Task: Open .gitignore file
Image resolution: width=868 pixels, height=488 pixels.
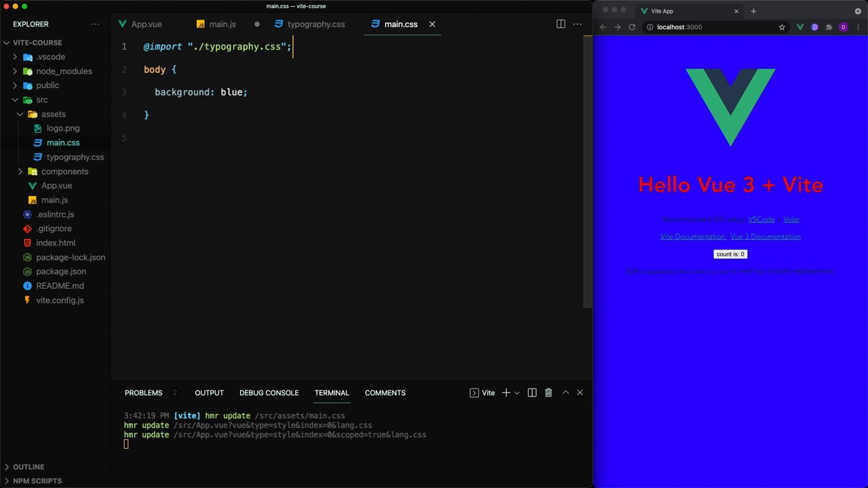Action: pos(54,228)
